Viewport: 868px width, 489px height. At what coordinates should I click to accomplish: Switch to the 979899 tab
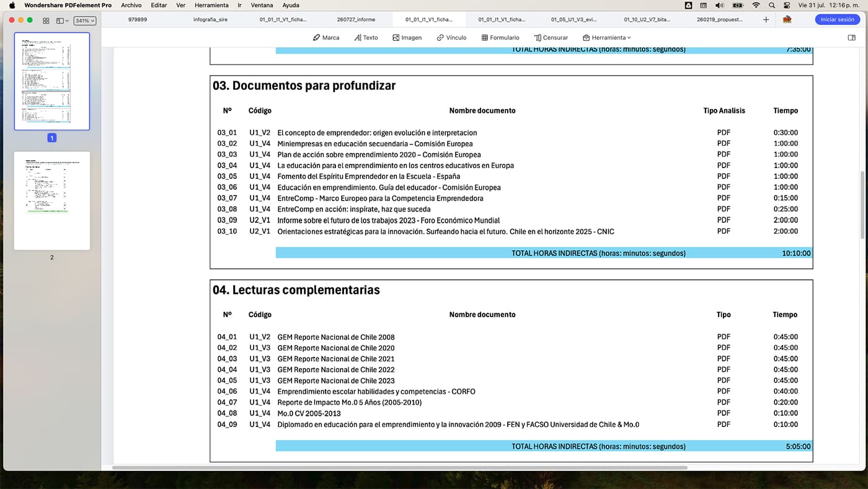click(138, 20)
